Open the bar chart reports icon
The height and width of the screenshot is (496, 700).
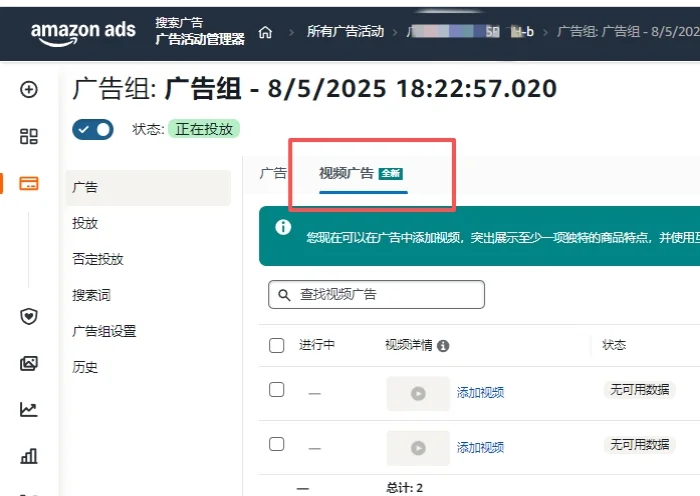coord(29,456)
